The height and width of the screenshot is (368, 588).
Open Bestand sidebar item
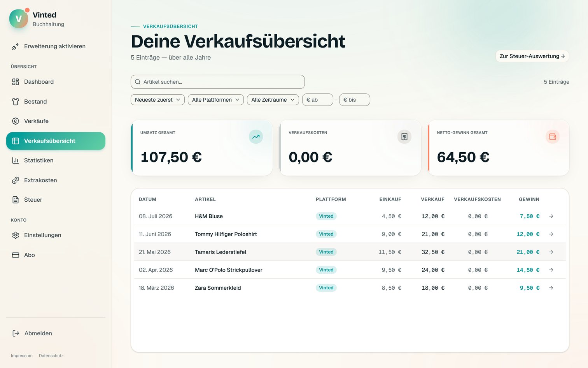(x=56, y=102)
